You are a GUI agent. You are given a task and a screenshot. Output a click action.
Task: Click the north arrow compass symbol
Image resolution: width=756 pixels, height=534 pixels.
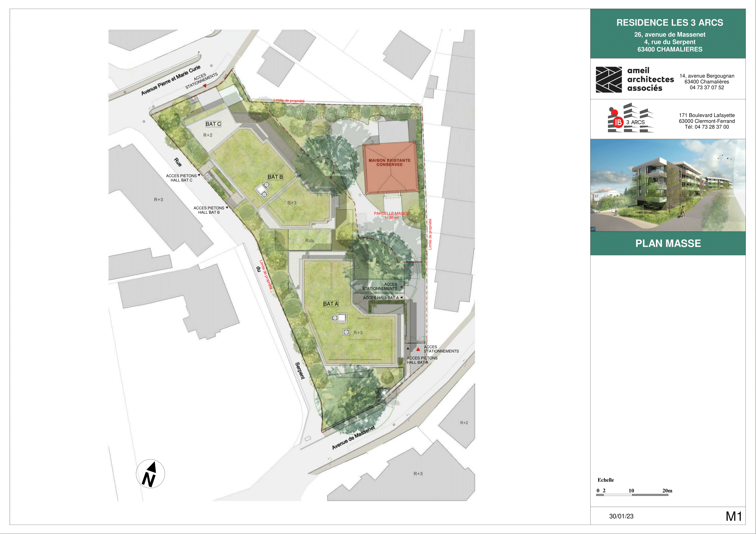click(150, 474)
